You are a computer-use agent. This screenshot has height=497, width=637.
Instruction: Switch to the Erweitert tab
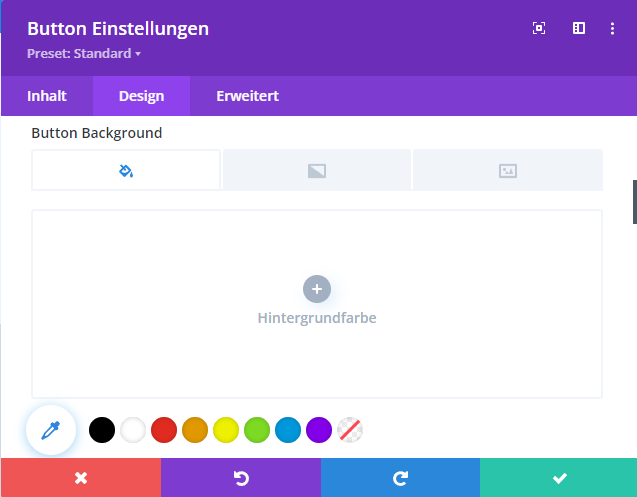(x=247, y=96)
